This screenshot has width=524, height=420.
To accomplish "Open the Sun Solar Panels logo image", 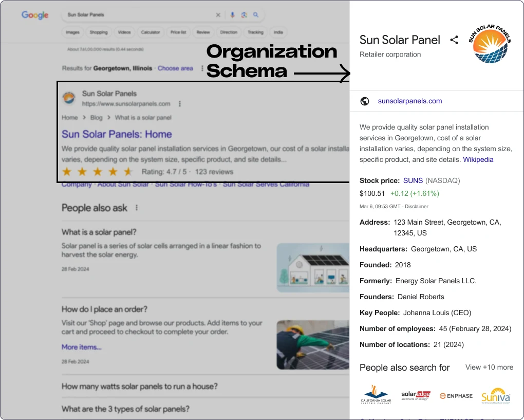I will 490,44.
